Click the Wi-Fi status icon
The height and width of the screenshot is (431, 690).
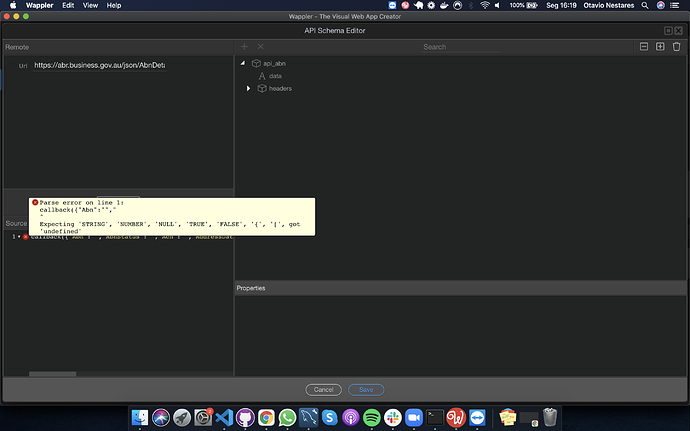coord(484,5)
